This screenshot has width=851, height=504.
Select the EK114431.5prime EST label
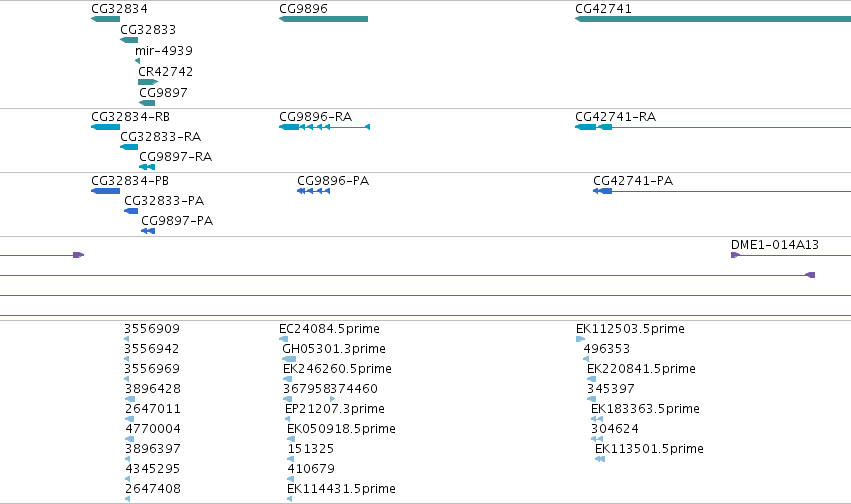click(x=341, y=489)
